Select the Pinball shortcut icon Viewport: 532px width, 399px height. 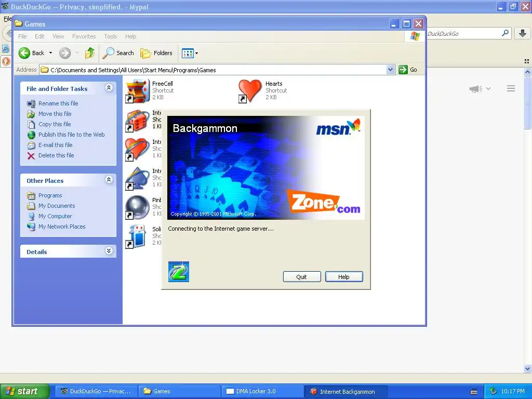pos(137,207)
